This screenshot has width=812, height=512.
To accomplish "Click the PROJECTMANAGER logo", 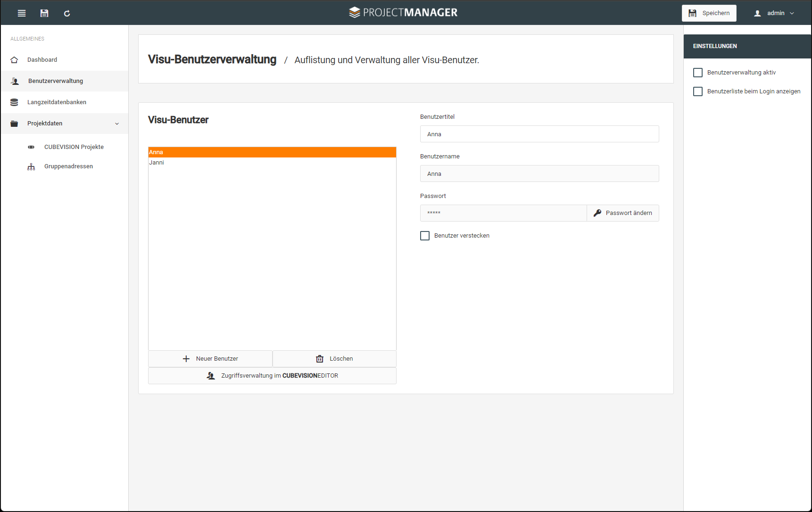I will (403, 12).
